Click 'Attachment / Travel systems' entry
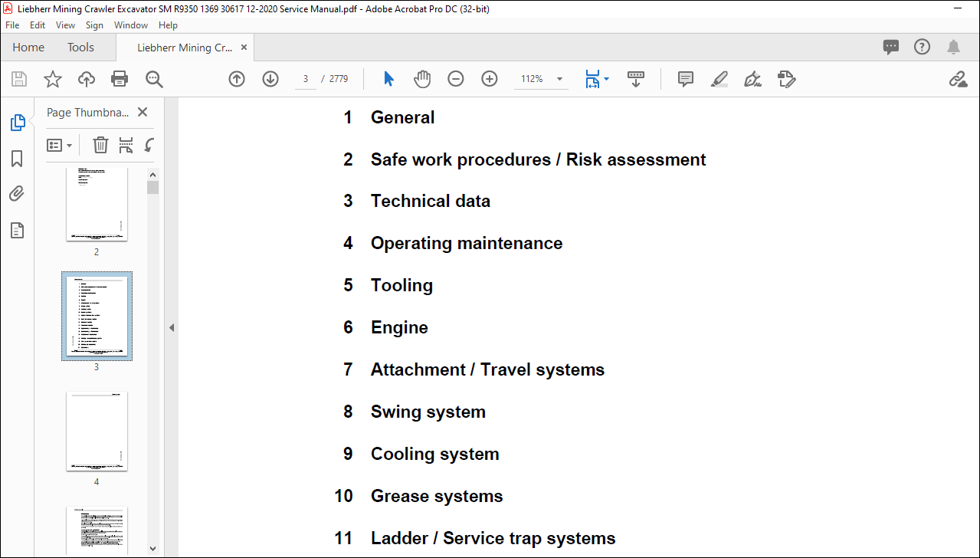Image resolution: width=980 pixels, height=558 pixels. coord(488,369)
